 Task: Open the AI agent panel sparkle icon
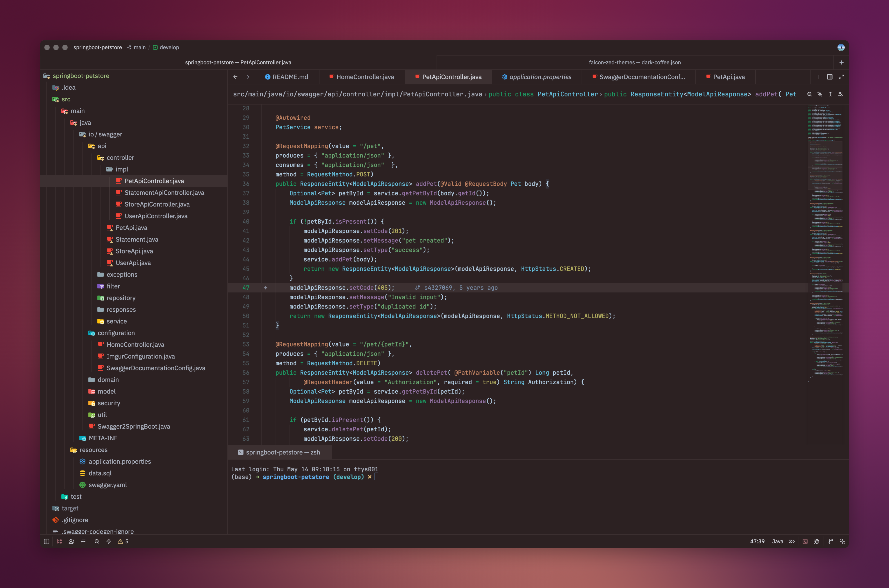842,541
